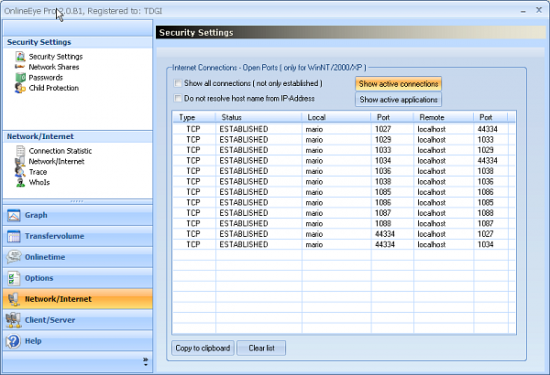The width and height of the screenshot is (550, 375).
Task: Click the Options checklist icon
Action: 13,278
